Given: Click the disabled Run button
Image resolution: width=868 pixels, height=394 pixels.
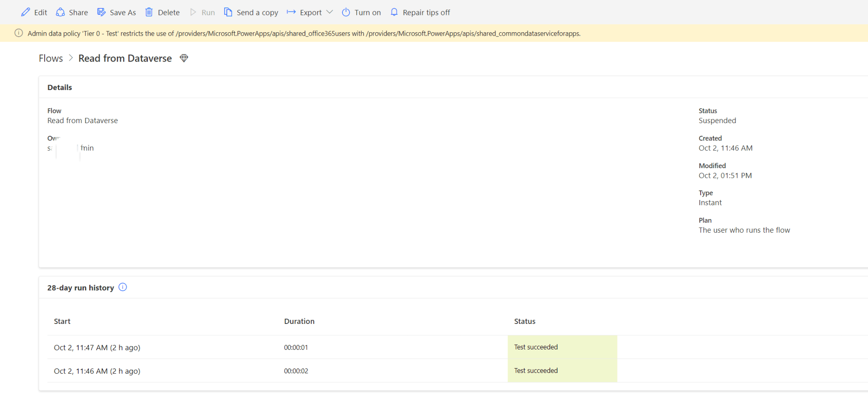Looking at the screenshot, I should click(x=203, y=12).
